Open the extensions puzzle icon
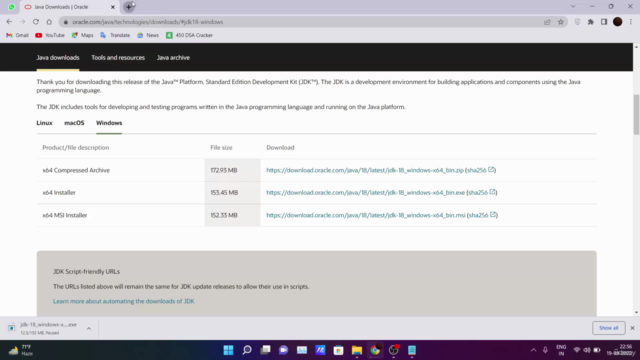The image size is (640, 360). tap(591, 22)
